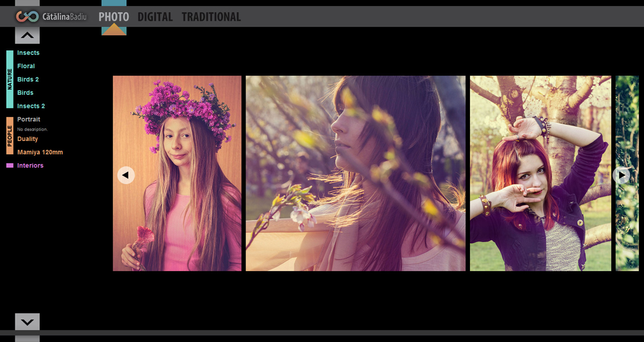Click the 'No description.' text

click(32, 129)
